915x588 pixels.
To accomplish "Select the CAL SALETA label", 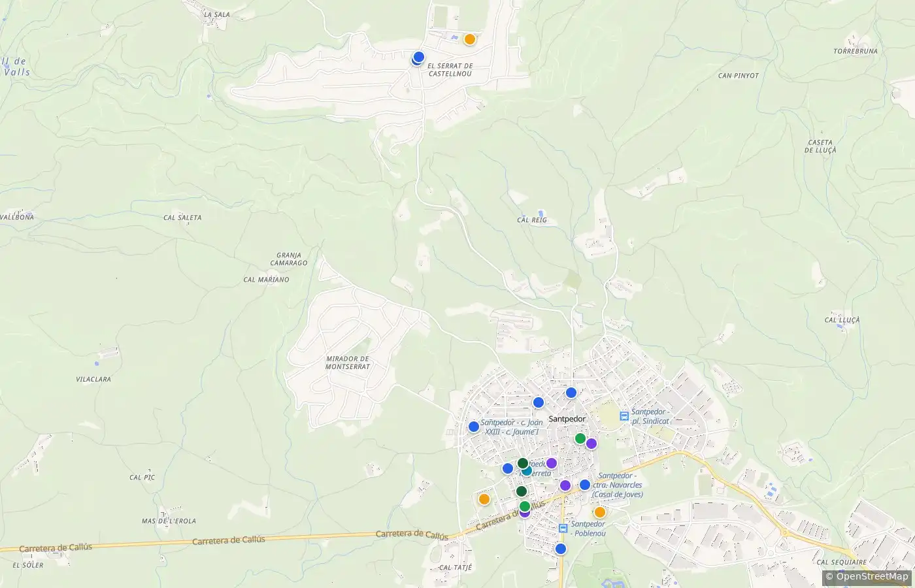I will (182, 218).
